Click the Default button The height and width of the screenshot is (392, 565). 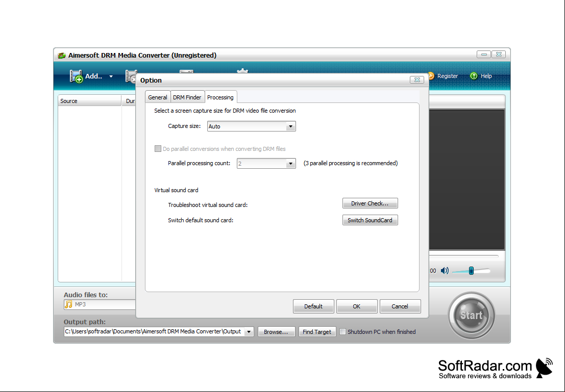tap(313, 306)
